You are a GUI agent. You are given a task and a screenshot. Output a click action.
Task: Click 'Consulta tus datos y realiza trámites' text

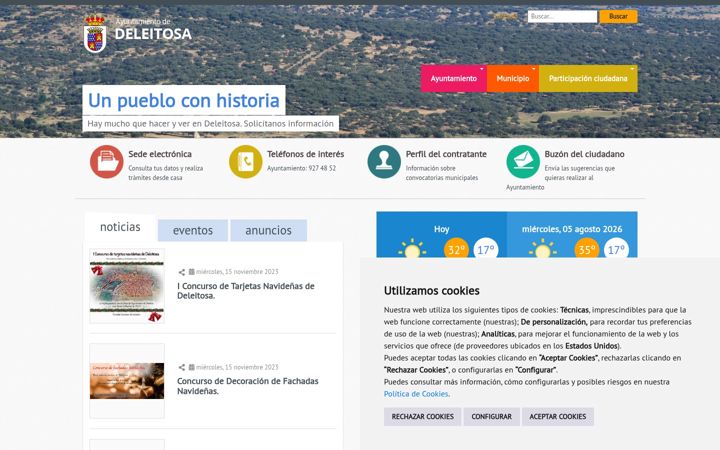coord(165,173)
